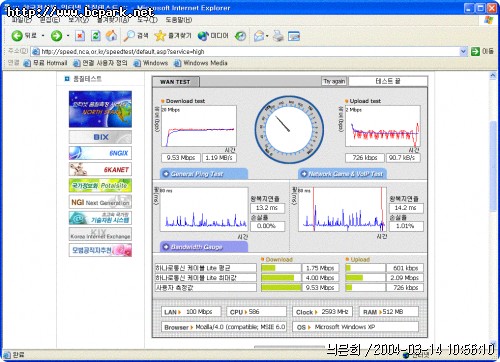Click the General Ping Test header
500x362 pixels.
click(204, 174)
